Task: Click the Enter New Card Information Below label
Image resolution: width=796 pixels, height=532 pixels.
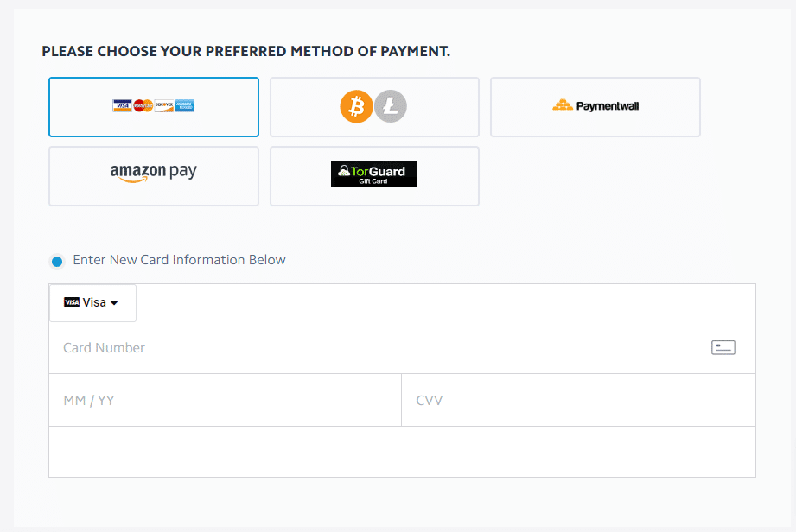Action: pyautogui.click(x=179, y=260)
